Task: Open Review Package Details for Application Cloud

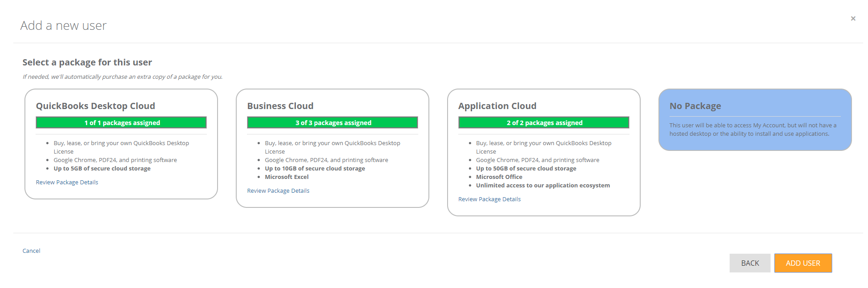Action: [x=489, y=199]
